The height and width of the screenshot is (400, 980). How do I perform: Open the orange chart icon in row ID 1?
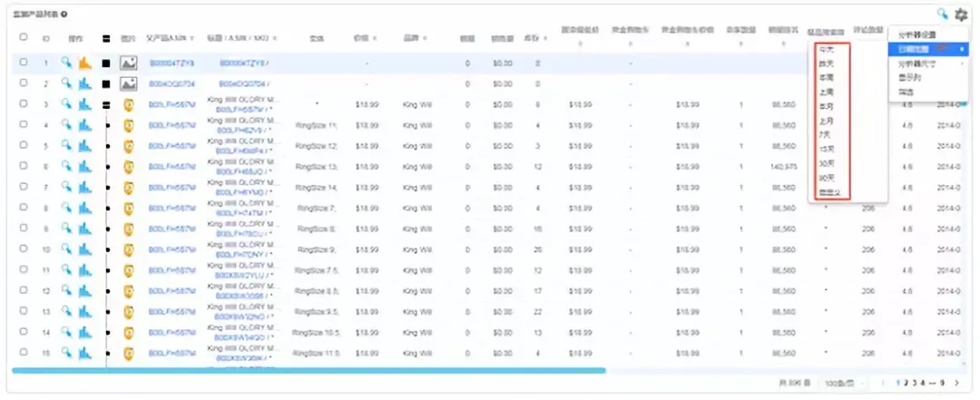(x=85, y=63)
